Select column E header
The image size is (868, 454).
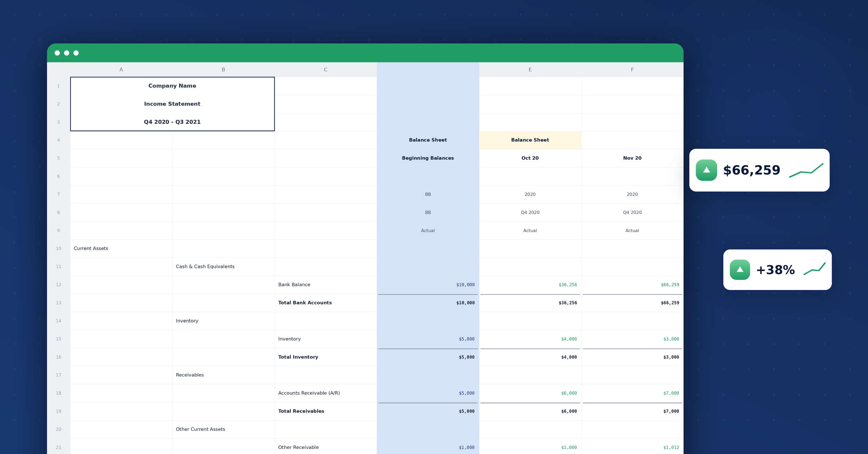pos(530,70)
